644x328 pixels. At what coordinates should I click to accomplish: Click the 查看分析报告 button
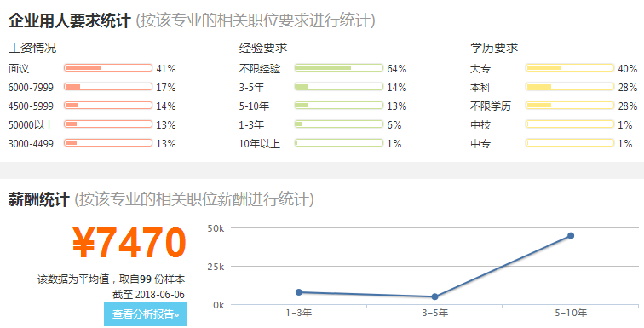point(146,314)
